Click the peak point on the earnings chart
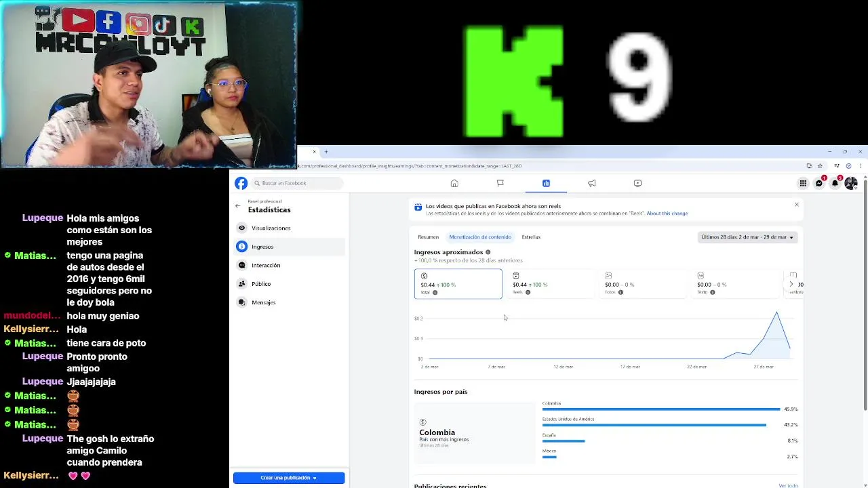This screenshot has height=488, width=868. point(776,312)
